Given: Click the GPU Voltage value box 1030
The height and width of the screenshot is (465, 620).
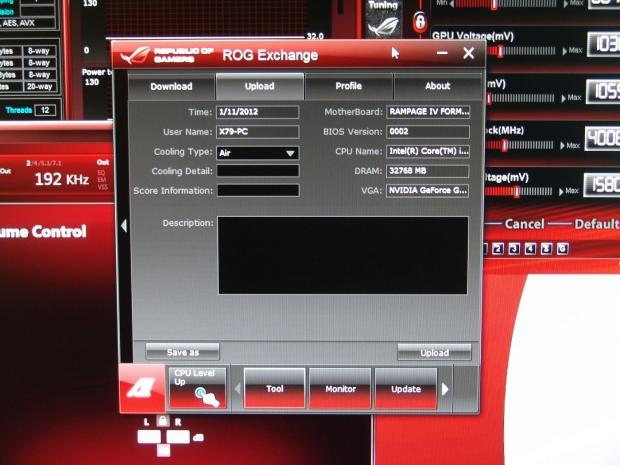Looking at the screenshot, I should [604, 44].
